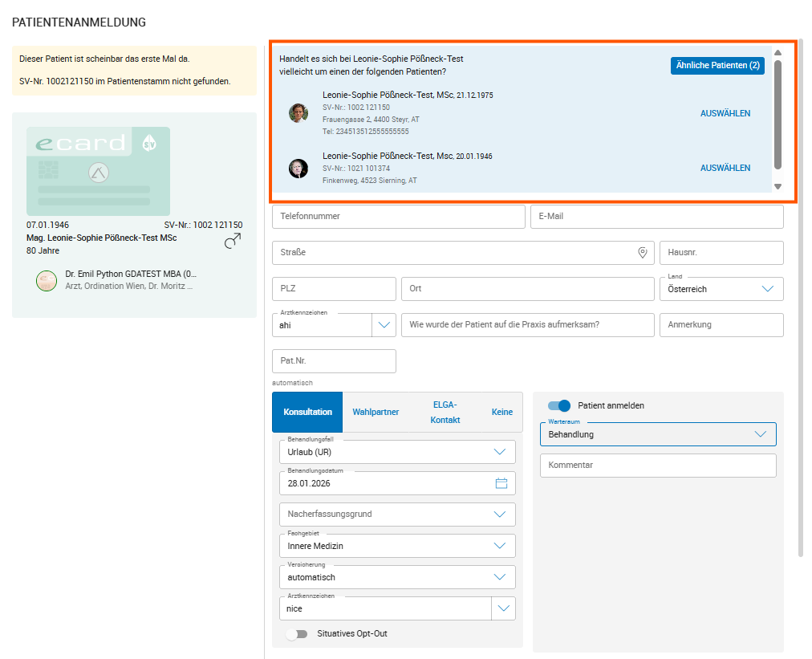
Task: Switch to the Wahlpartner tab
Action: pyautogui.click(x=376, y=412)
